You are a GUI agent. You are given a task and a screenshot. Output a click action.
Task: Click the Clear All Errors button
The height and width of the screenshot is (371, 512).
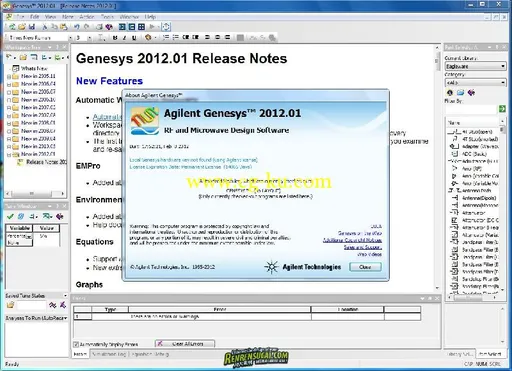(x=185, y=344)
